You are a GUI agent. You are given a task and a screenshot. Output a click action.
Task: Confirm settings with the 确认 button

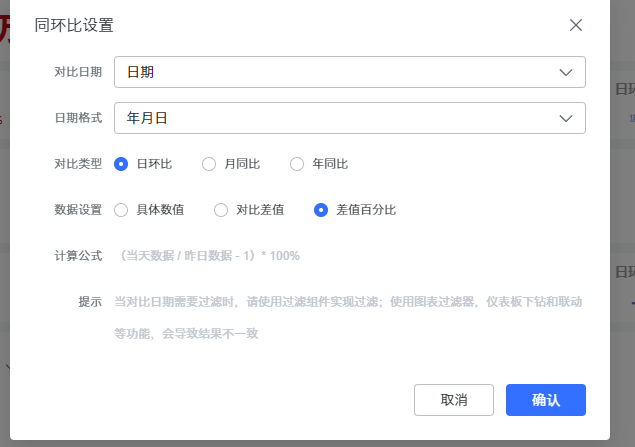click(x=545, y=400)
